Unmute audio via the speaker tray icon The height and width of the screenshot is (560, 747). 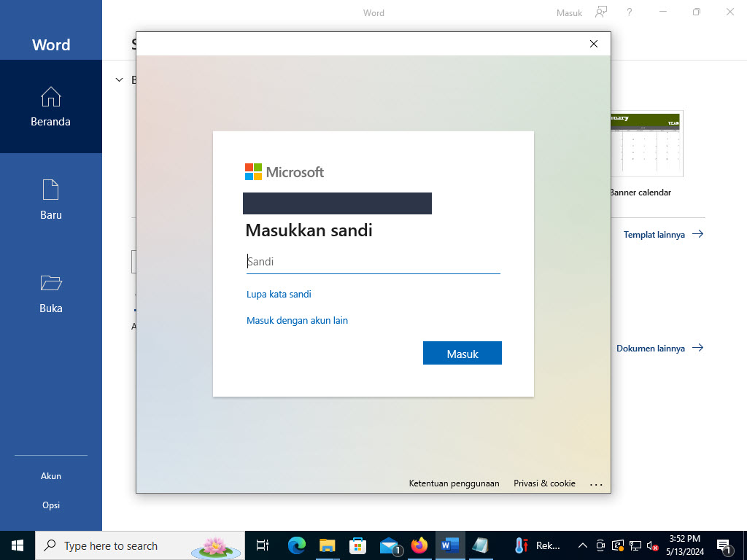[x=651, y=545]
